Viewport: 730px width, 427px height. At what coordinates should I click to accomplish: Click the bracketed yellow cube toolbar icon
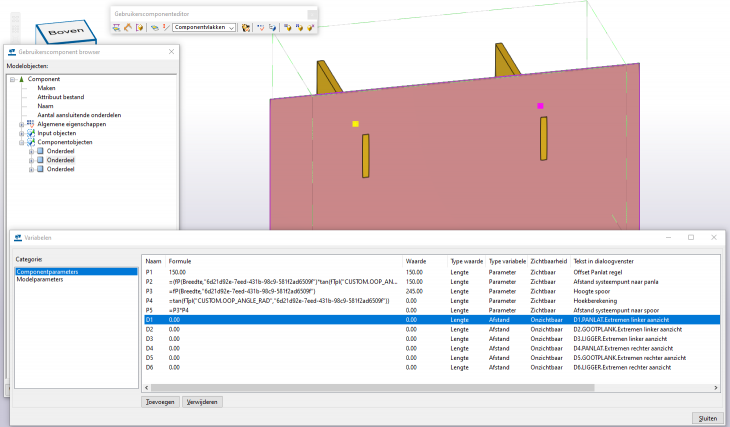coord(140,28)
